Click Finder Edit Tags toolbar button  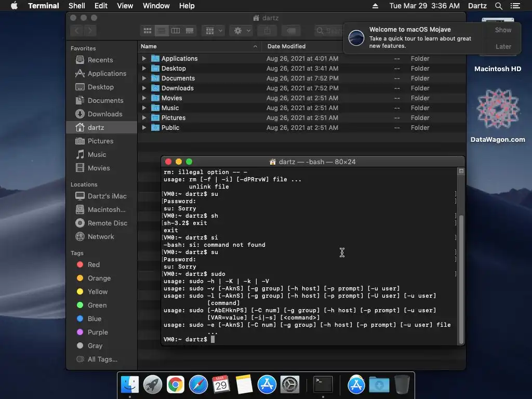(x=291, y=31)
